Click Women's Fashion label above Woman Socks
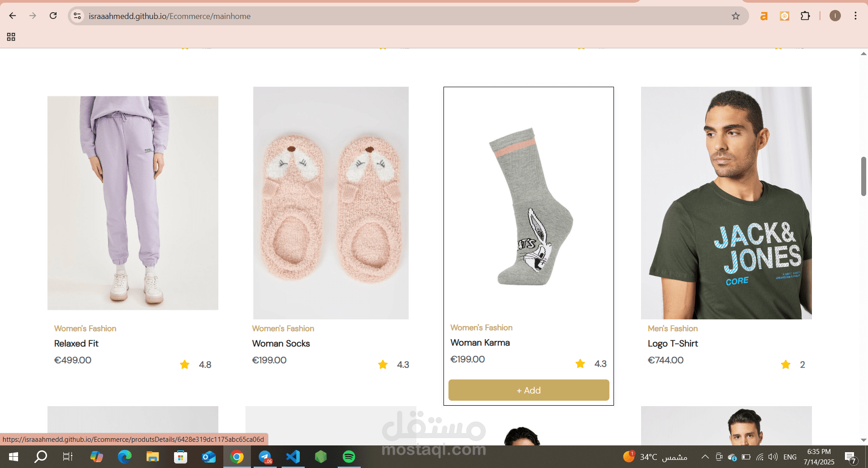 [x=283, y=328]
